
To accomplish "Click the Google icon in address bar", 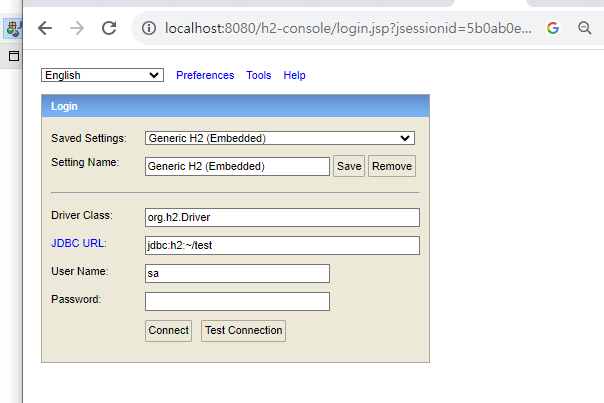I will click(x=553, y=28).
